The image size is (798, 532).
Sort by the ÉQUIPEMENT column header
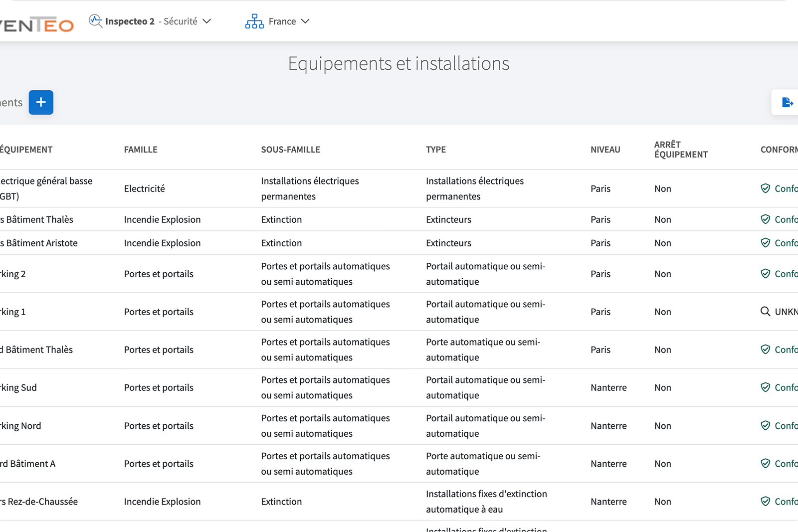(x=26, y=150)
